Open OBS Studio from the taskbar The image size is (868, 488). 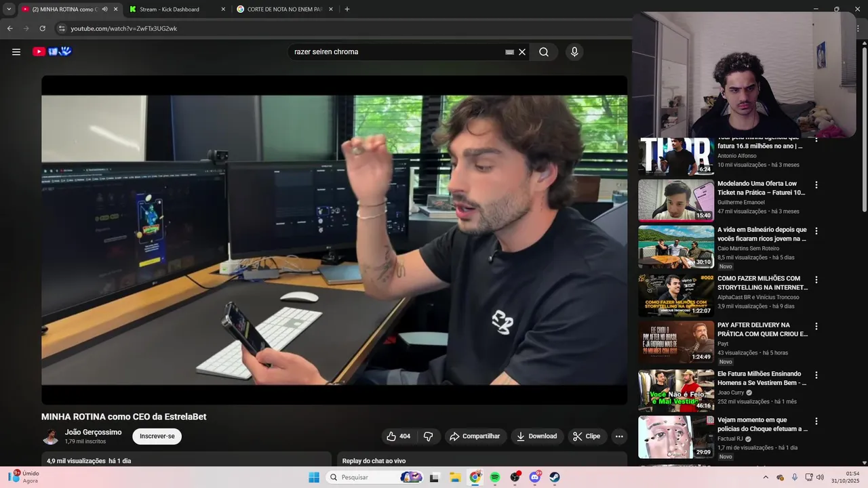(515, 477)
